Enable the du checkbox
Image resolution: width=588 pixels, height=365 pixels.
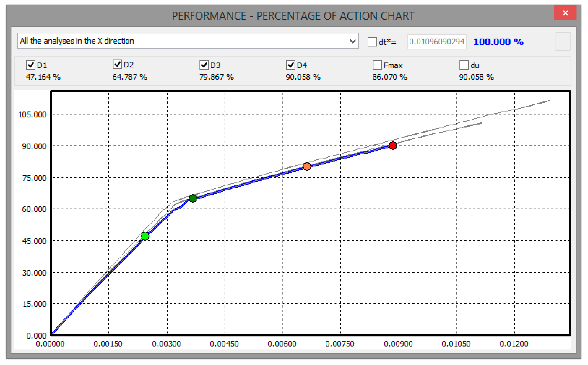[x=464, y=65]
